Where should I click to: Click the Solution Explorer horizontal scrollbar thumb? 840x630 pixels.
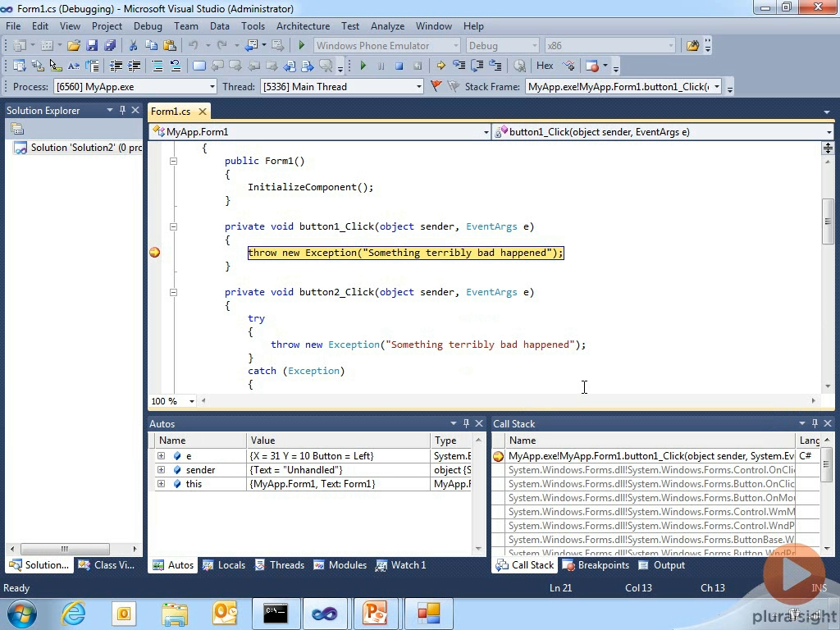(x=65, y=549)
